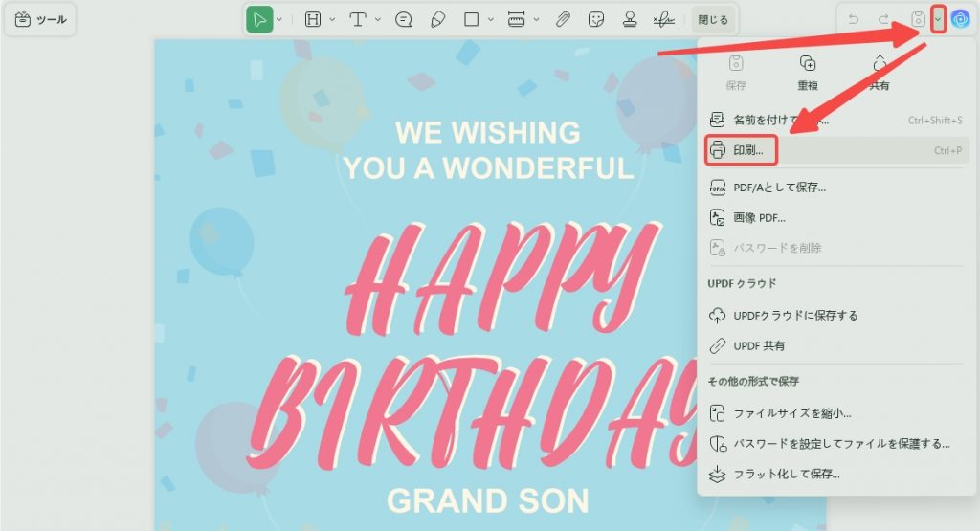This screenshot has height=531, width=980.
Task: Select the rectangle shape tool
Action: pyautogui.click(x=472, y=20)
